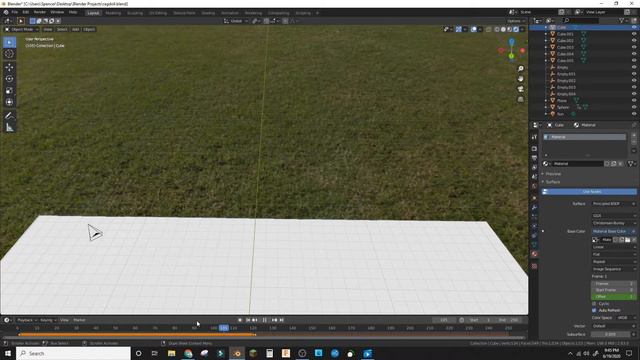640x360 pixels.
Task: Select the 3D Cursor tool
Action: coord(9,54)
